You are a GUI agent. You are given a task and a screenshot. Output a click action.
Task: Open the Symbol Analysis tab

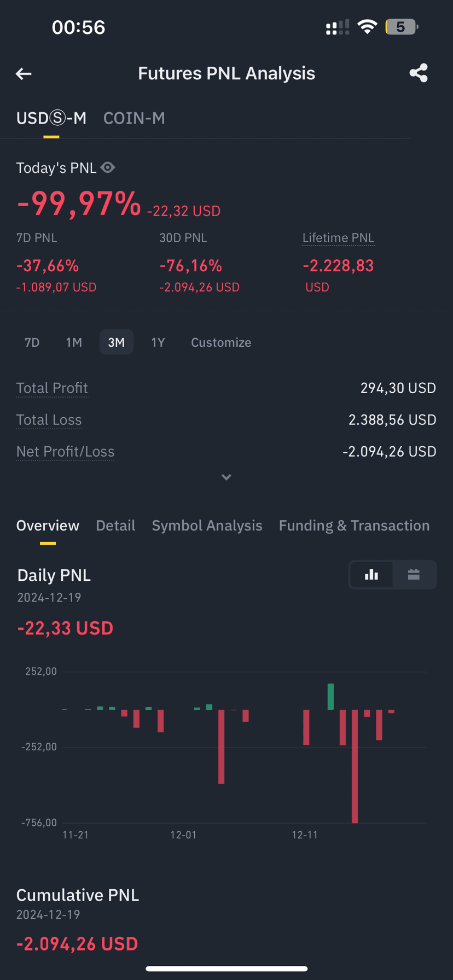[x=207, y=526]
